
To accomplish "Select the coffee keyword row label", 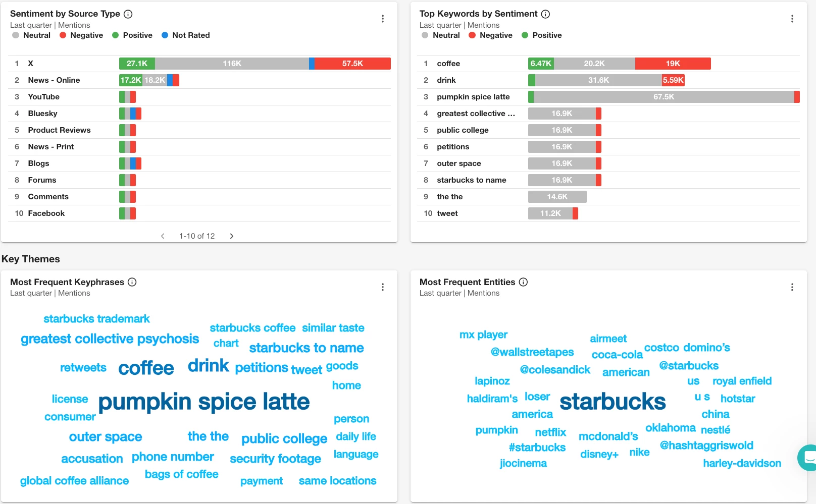I will coord(448,64).
